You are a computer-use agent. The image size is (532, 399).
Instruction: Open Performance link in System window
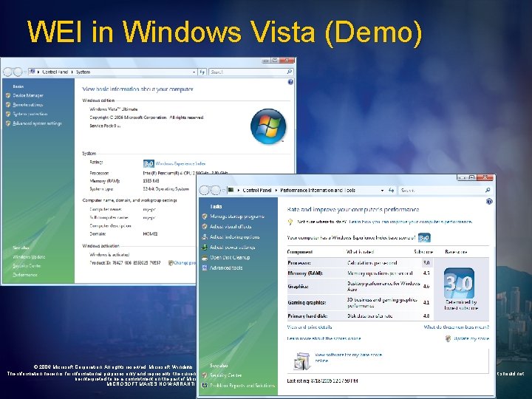25,275
